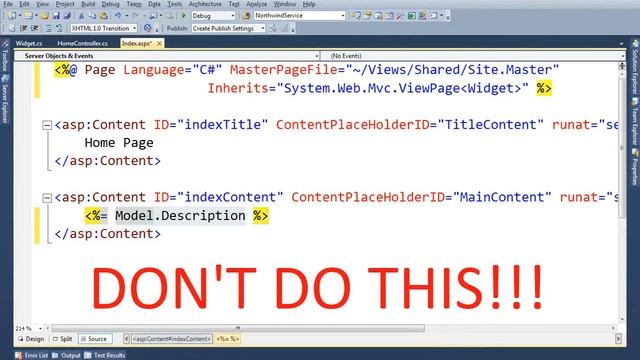Click the Redo arrow icon
This screenshot has width=640, height=360.
(x=136, y=16)
